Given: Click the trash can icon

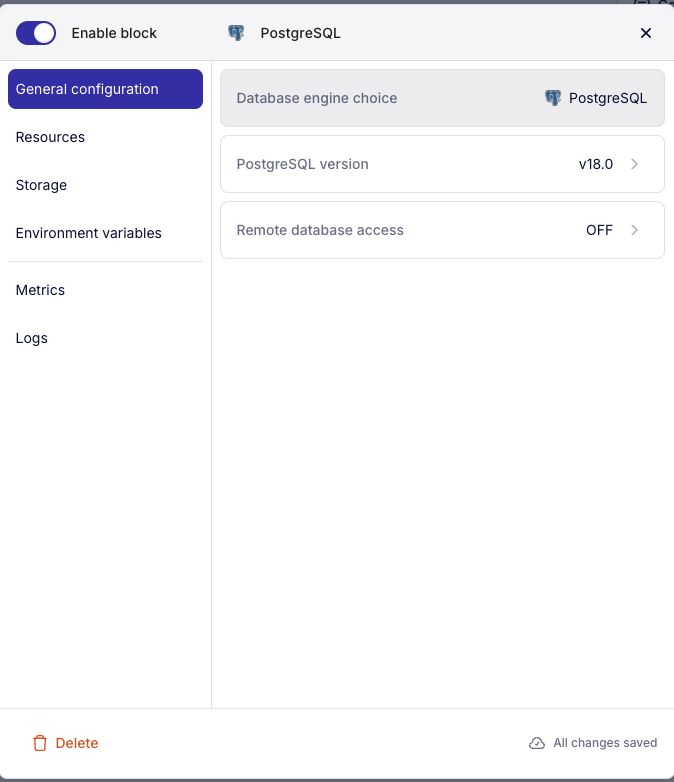Looking at the screenshot, I should pos(40,743).
